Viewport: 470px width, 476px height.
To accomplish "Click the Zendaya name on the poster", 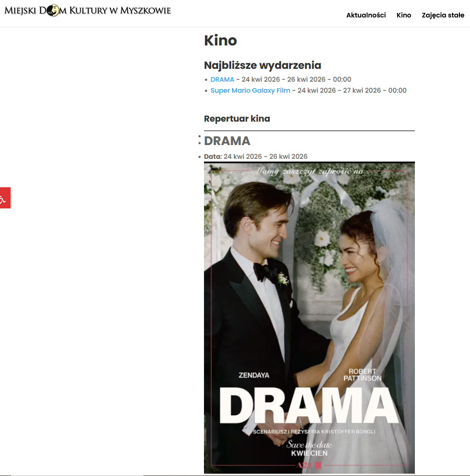I will pos(254,375).
